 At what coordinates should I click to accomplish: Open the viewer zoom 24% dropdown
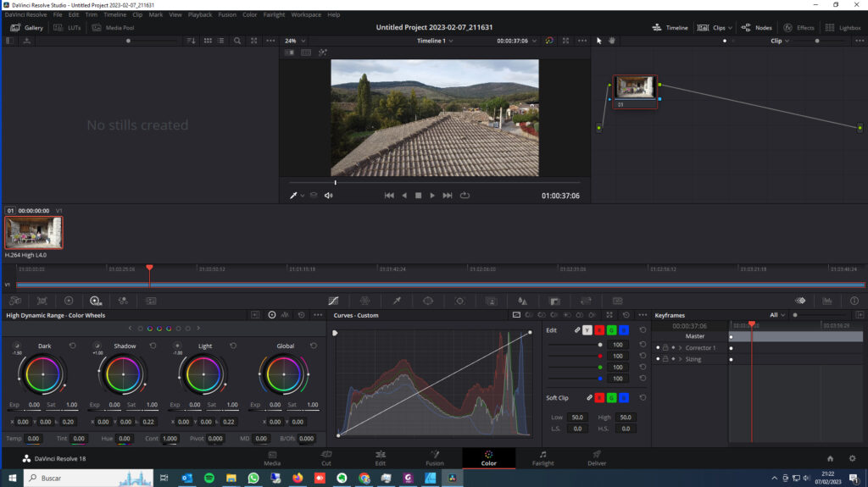coord(295,41)
